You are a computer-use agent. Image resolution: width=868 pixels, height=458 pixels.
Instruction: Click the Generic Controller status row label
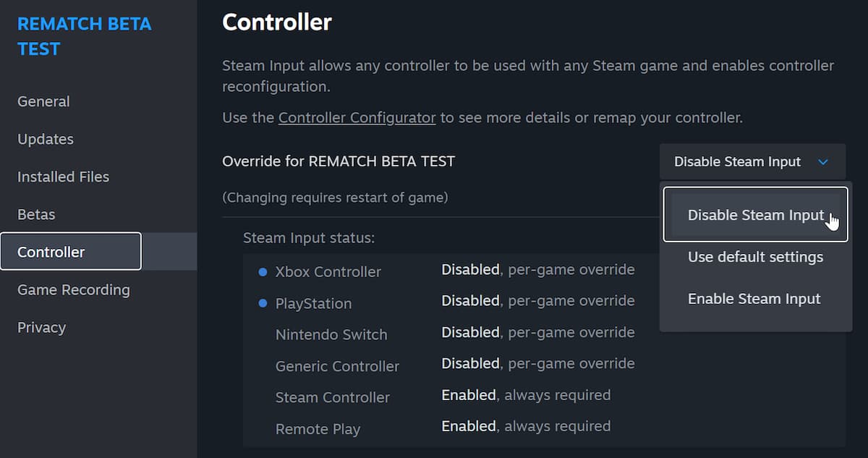pyautogui.click(x=337, y=366)
